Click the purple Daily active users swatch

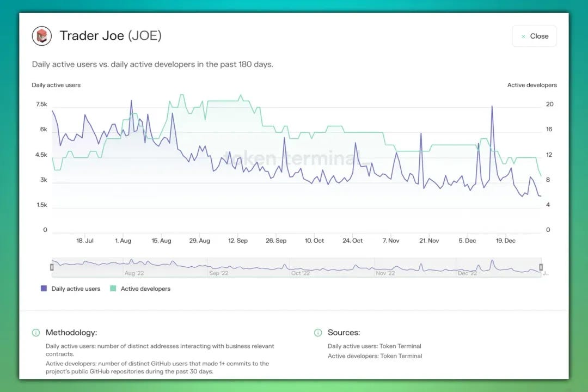(x=44, y=289)
